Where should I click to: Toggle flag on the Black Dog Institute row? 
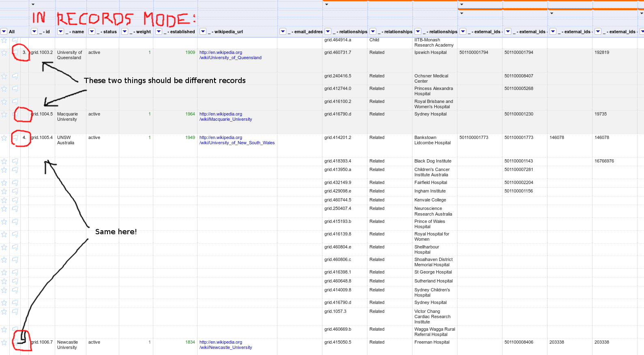(15, 161)
